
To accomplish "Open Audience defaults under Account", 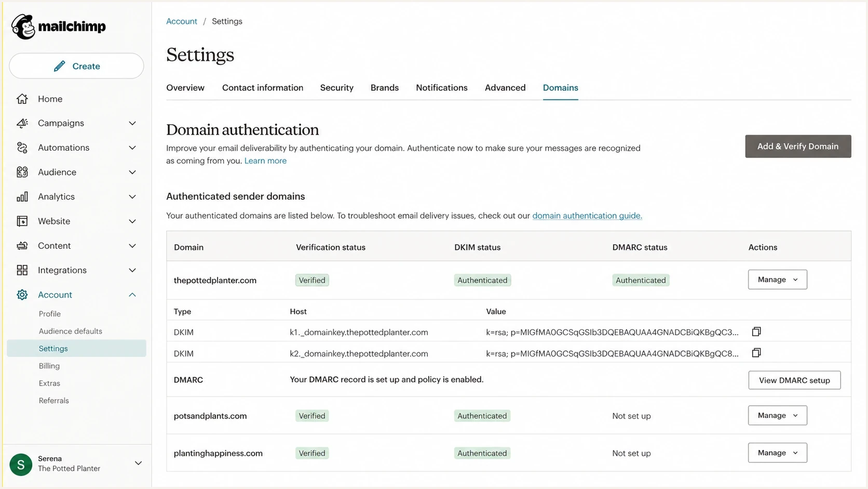I will point(71,331).
